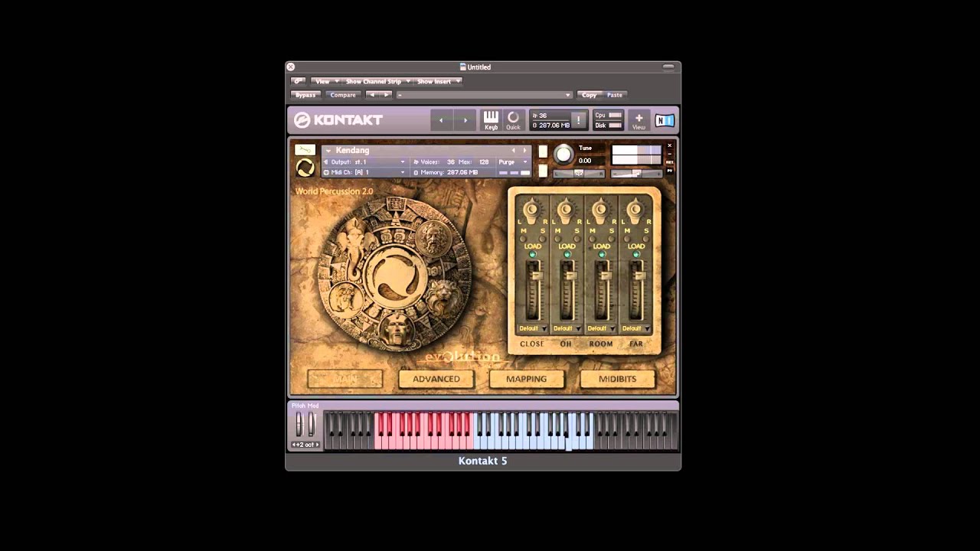Open the Quick-load icon
The image size is (980, 551).
point(513,120)
